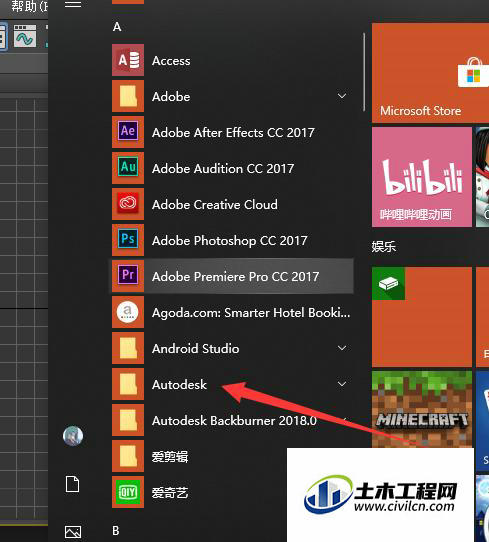Screen dimensions: 489x542
Task: Open the bilibili 哔哩哔哩动画 tile
Action: click(422, 177)
